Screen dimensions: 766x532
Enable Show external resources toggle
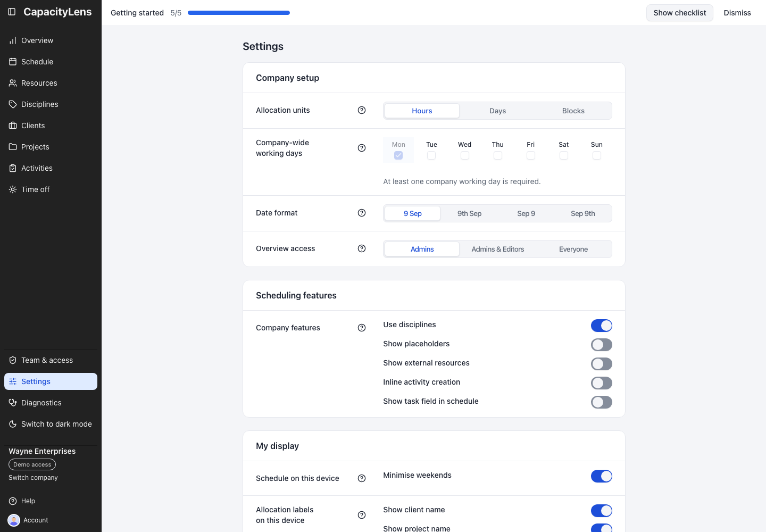point(602,364)
